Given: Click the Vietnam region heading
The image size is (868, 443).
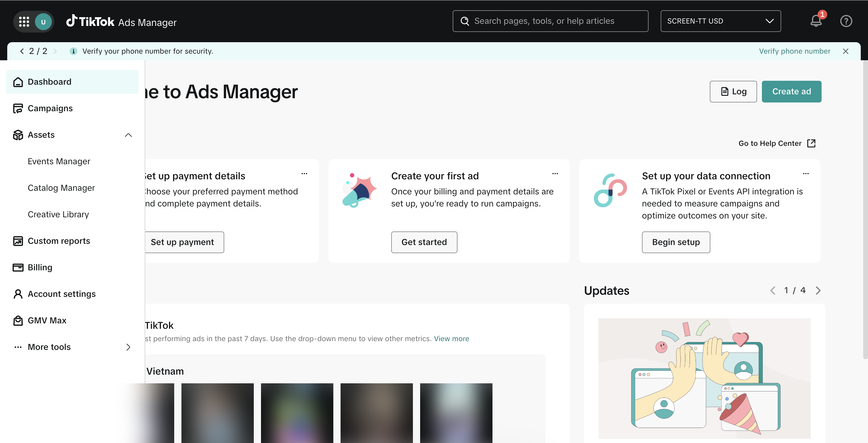Looking at the screenshot, I should [165, 372].
